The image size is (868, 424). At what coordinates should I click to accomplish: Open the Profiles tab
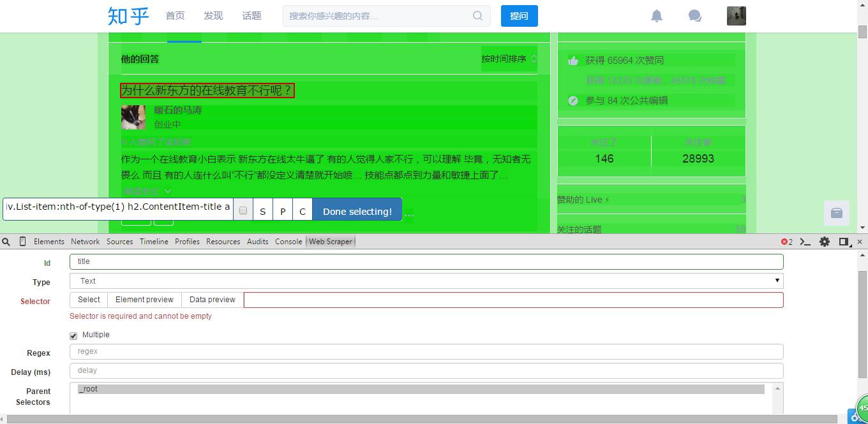(188, 242)
